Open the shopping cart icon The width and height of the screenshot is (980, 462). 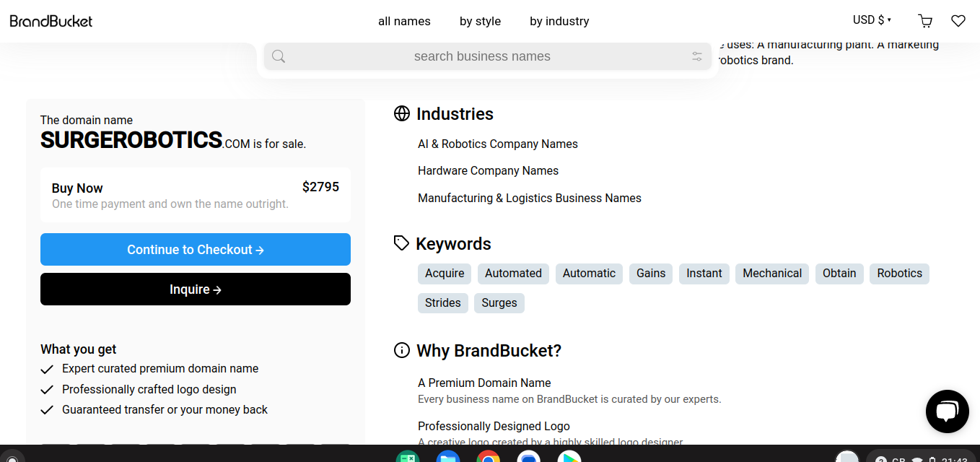(924, 21)
